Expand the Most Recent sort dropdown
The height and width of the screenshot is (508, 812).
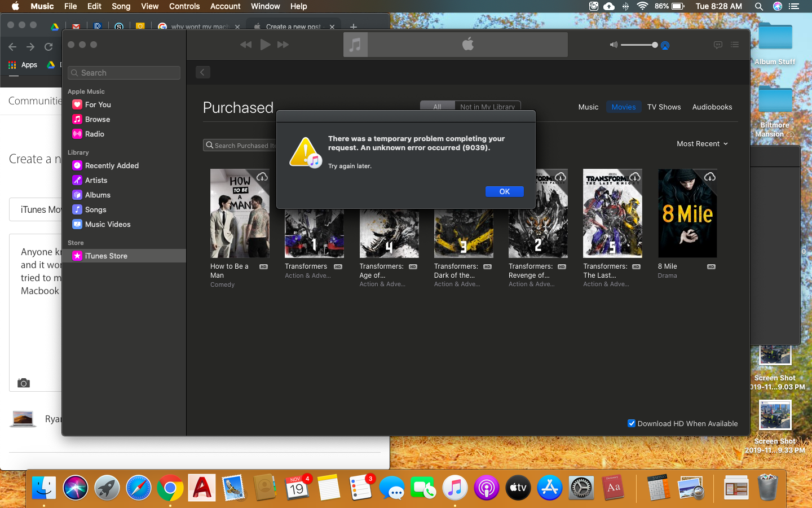click(x=702, y=144)
